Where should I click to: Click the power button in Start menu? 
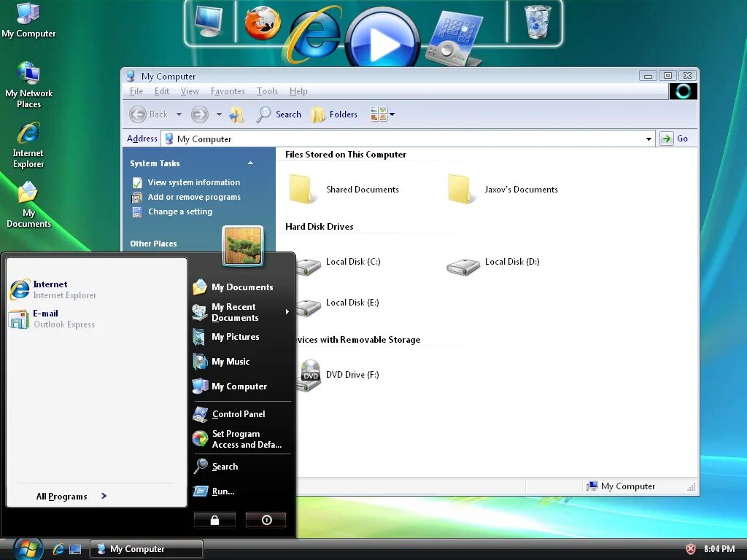pos(266,520)
